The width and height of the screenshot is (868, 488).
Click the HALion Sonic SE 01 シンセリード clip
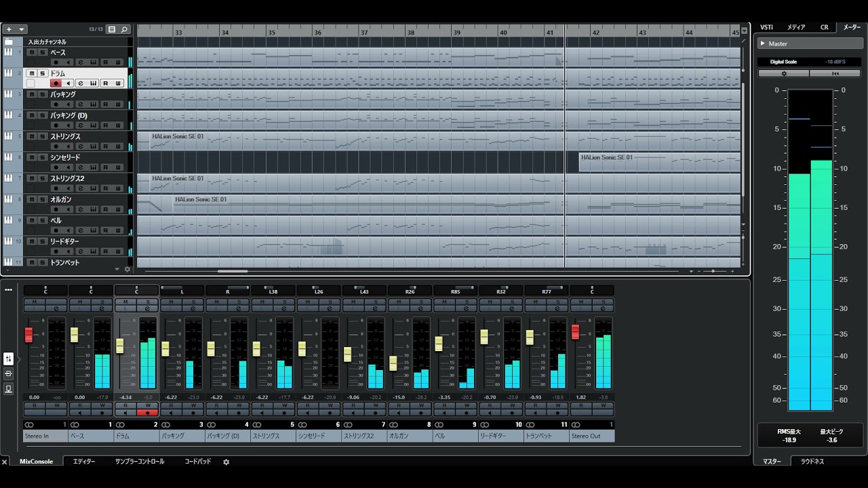click(x=659, y=163)
